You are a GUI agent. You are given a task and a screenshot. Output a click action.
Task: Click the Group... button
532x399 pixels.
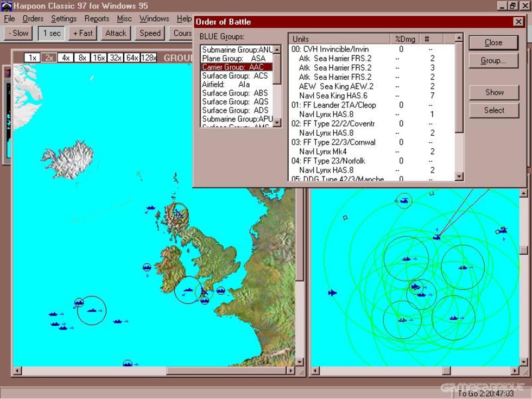493,61
